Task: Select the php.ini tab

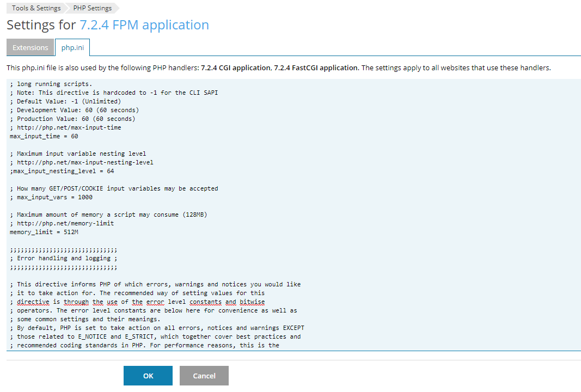Action: tap(72, 47)
